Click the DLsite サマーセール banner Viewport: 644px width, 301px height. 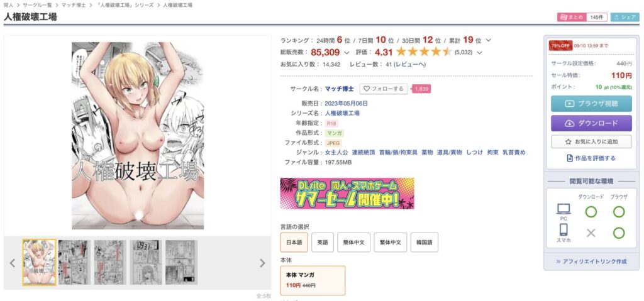(347, 194)
